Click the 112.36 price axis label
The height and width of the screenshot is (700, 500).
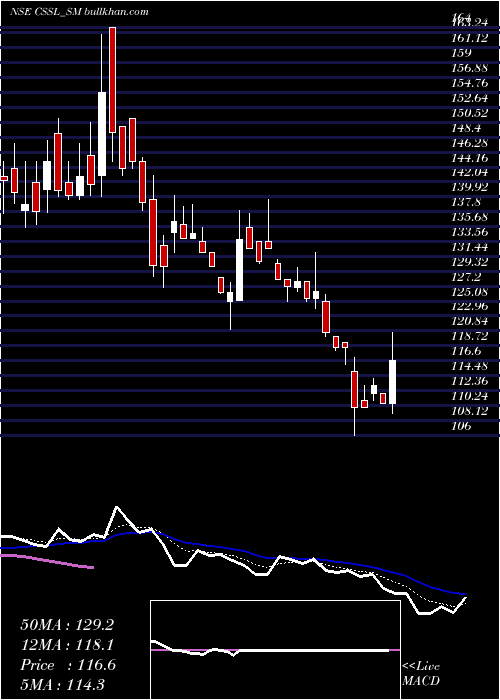tap(470, 381)
